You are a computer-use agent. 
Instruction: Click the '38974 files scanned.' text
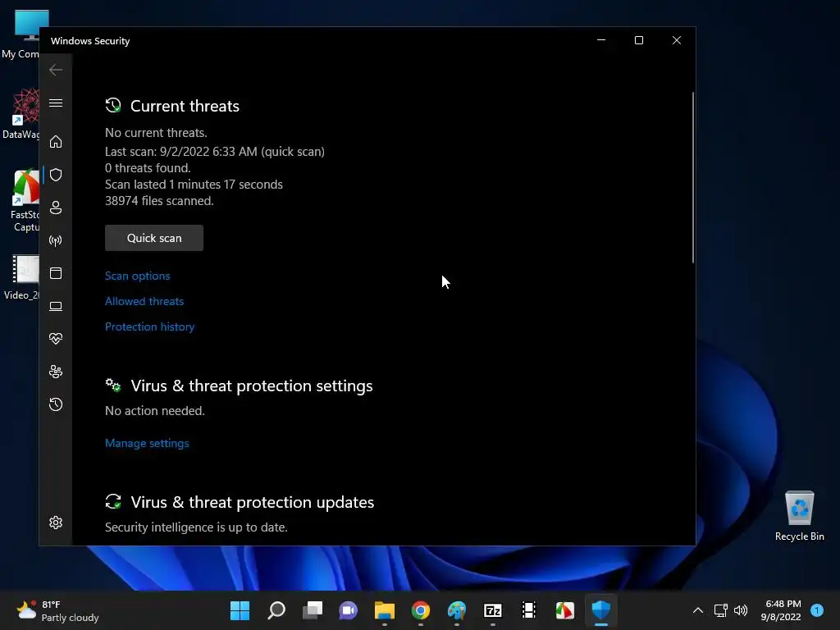point(159,201)
